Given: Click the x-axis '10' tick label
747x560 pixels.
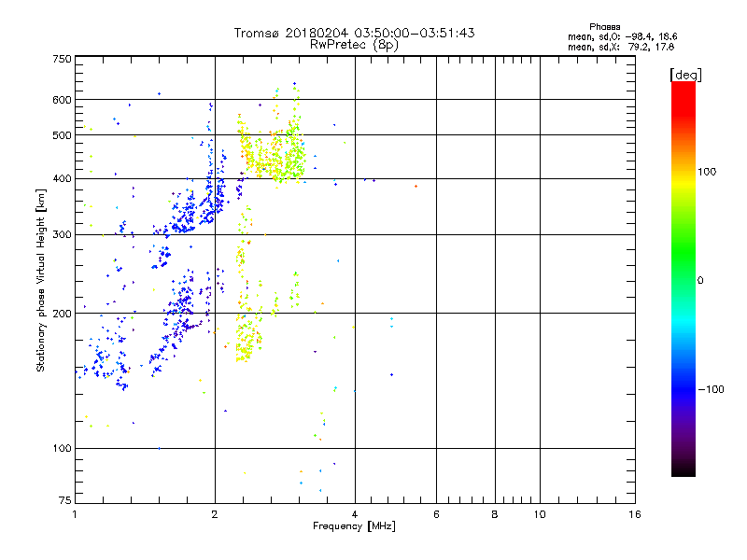Looking at the screenshot, I should (540, 515).
